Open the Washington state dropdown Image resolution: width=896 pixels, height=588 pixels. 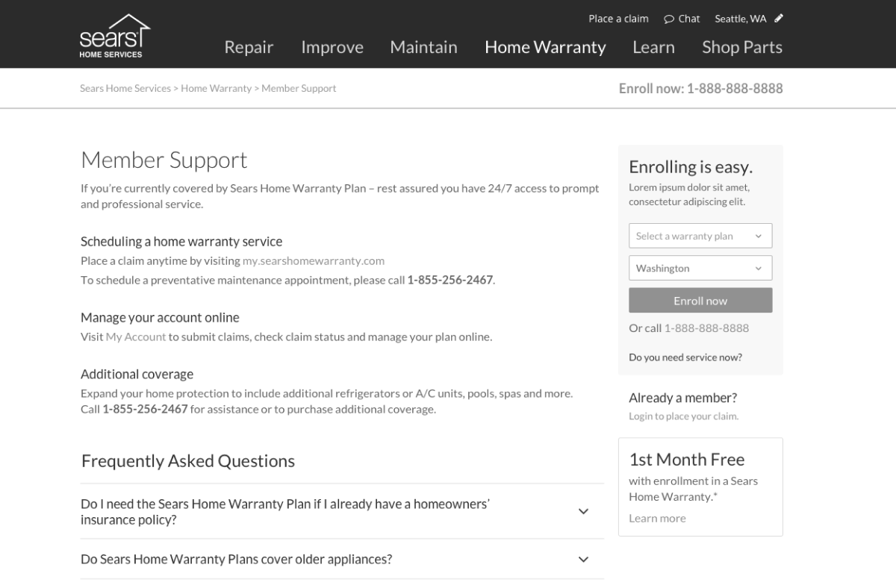[x=700, y=268]
